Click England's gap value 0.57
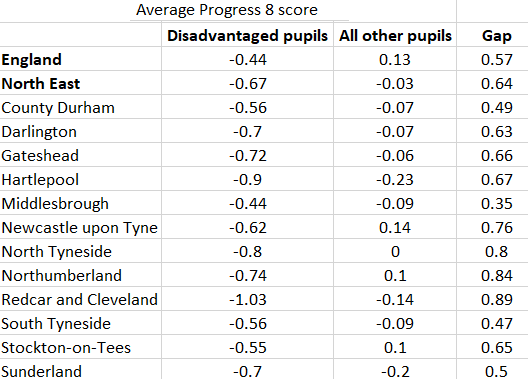The height and width of the screenshot is (379, 528). click(497, 59)
